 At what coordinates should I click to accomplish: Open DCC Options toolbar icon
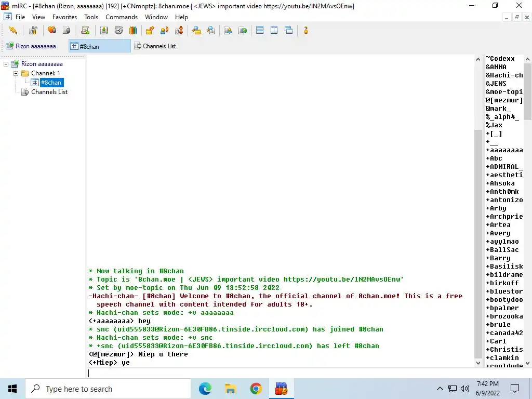tap(179, 31)
